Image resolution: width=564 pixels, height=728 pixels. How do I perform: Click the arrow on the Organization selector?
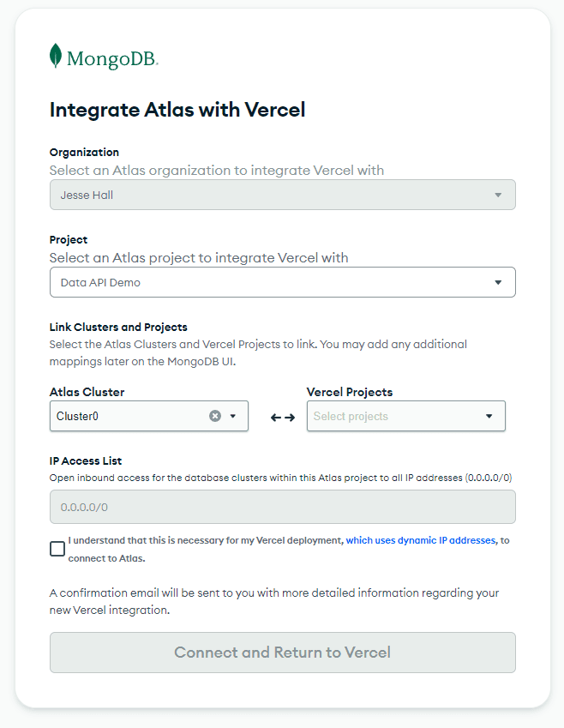tap(498, 196)
